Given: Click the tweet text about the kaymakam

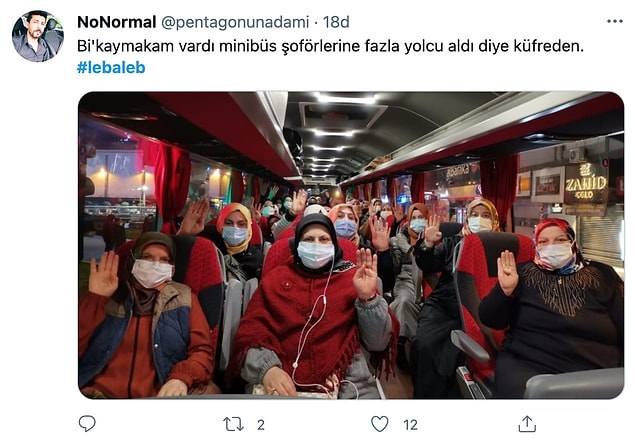Looking at the screenshot, I should click(x=330, y=46).
